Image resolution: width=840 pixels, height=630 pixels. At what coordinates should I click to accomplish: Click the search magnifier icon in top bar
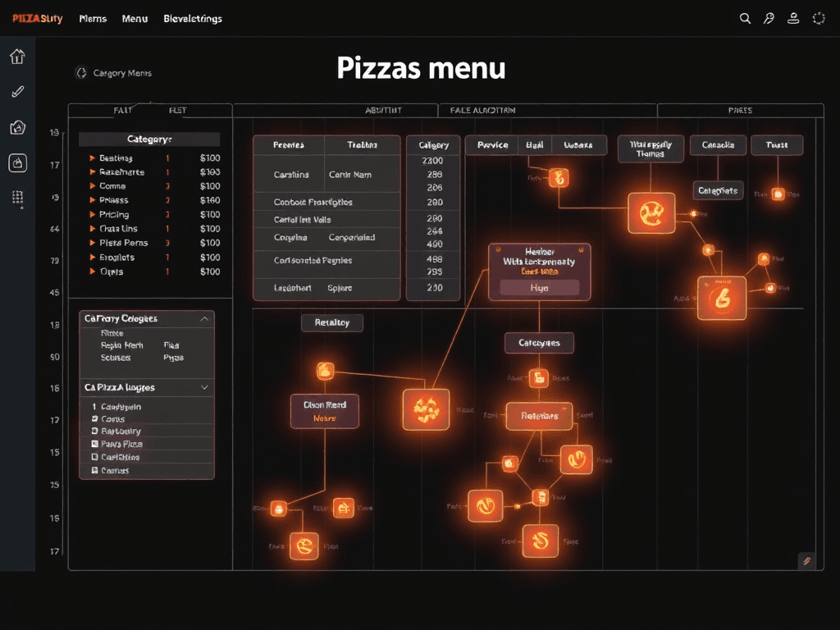pyautogui.click(x=745, y=18)
